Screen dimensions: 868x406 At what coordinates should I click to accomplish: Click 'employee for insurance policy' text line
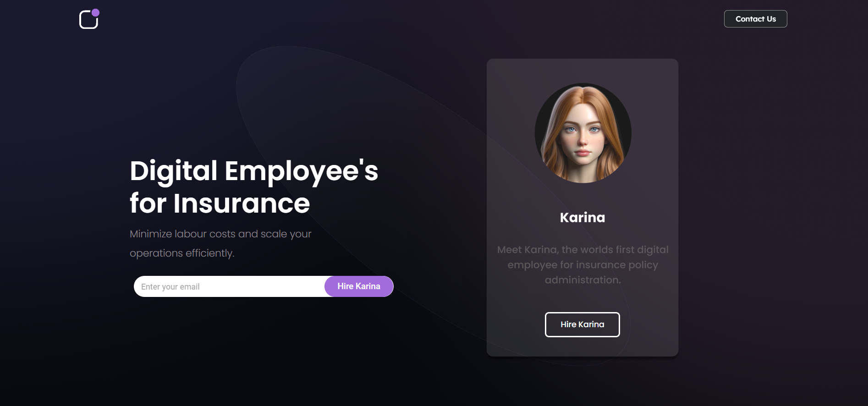(x=582, y=265)
